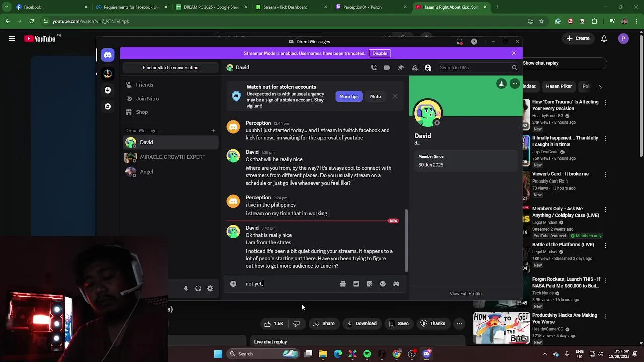Open Discord help question mark icon
Viewport: 644px width, 362px height.
(474, 42)
